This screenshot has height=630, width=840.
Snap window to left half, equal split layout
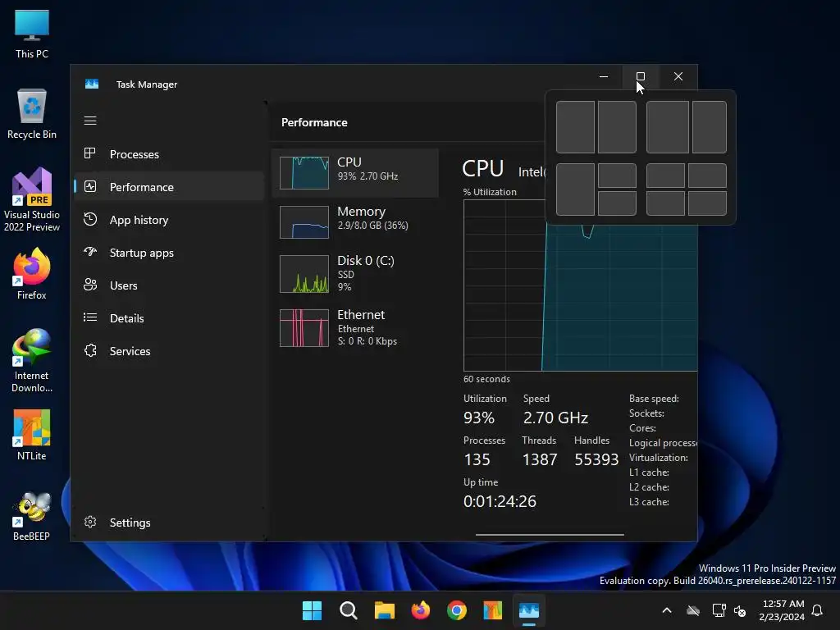[x=575, y=127]
